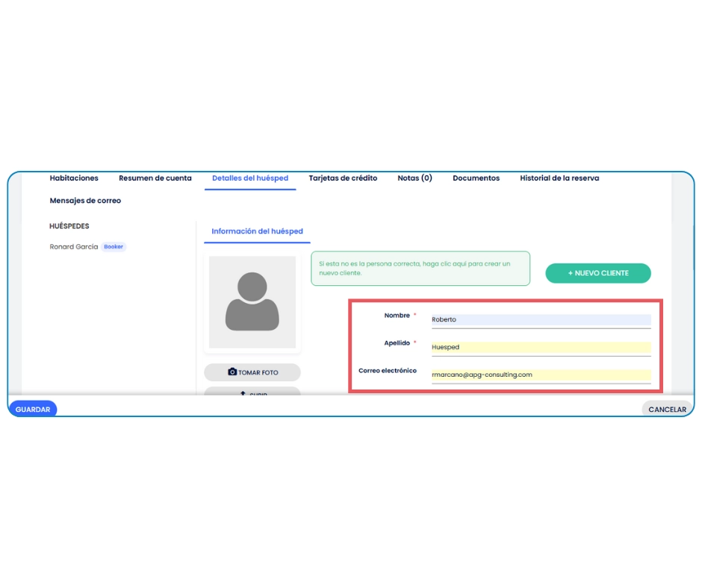Click the Cancelar button
This screenshot has width=702, height=588.
[666, 409]
